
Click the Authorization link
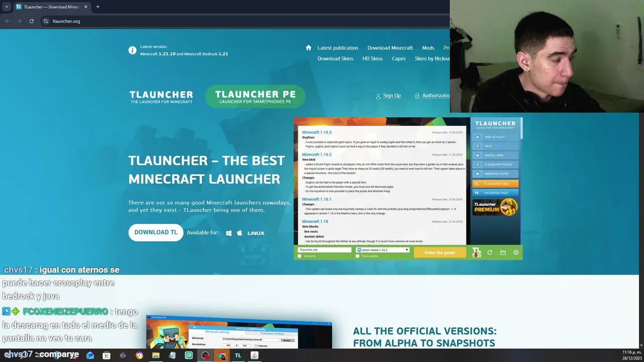coord(436,96)
